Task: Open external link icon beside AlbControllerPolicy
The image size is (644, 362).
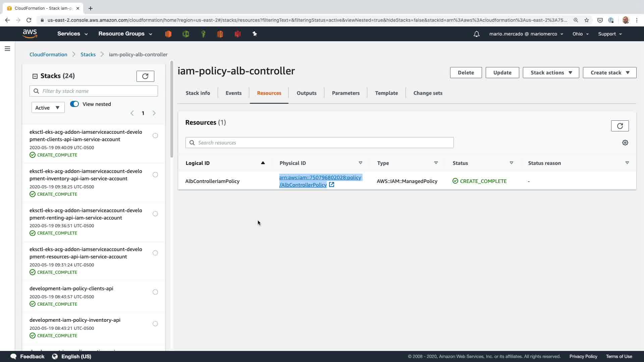Action: pyautogui.click(x=331, y=185)
